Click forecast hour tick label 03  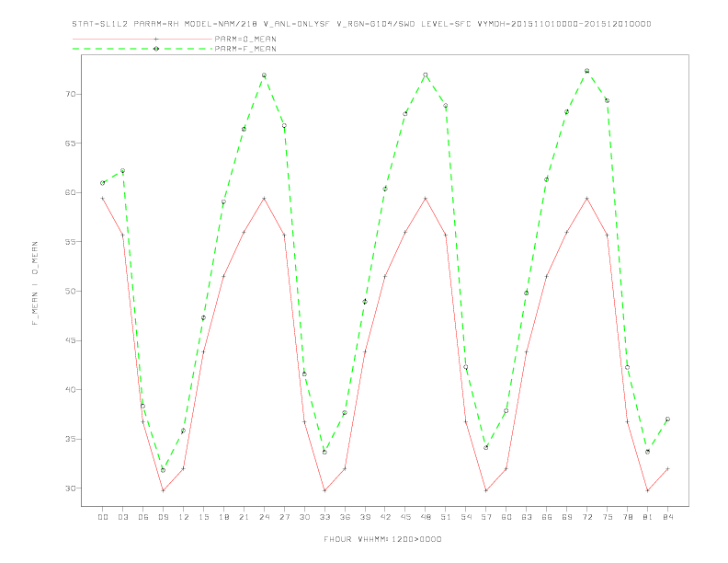122,517
